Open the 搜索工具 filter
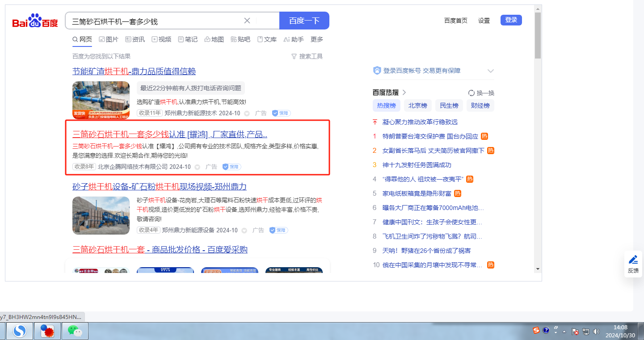 [307, 56]
